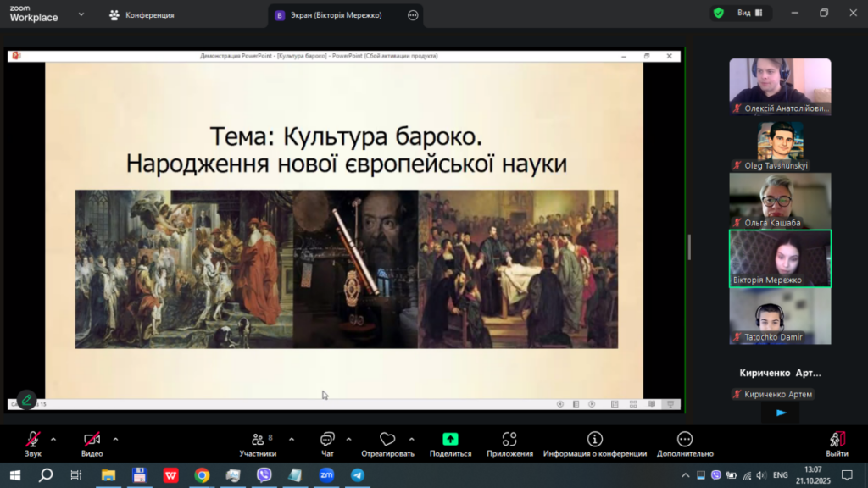Open the Участники participants panel
The width and height of the screenshot is (868, 488).
pyautogui.click(x=258, y=443)
